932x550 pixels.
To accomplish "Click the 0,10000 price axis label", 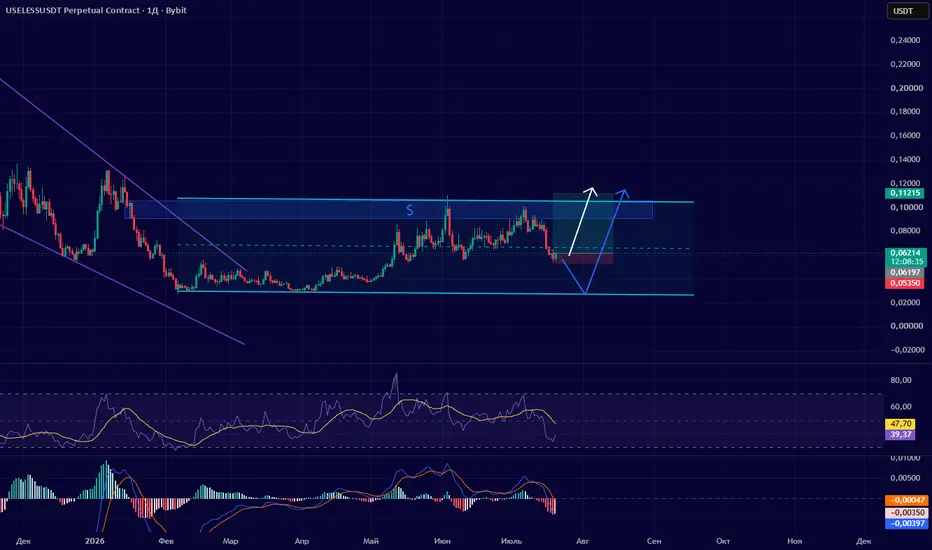I will (906, 207).
